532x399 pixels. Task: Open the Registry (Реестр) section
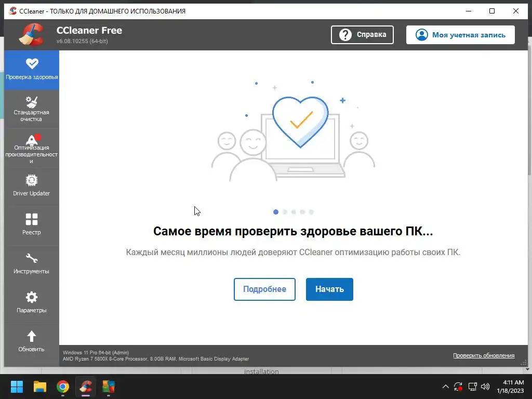[32, 225]
